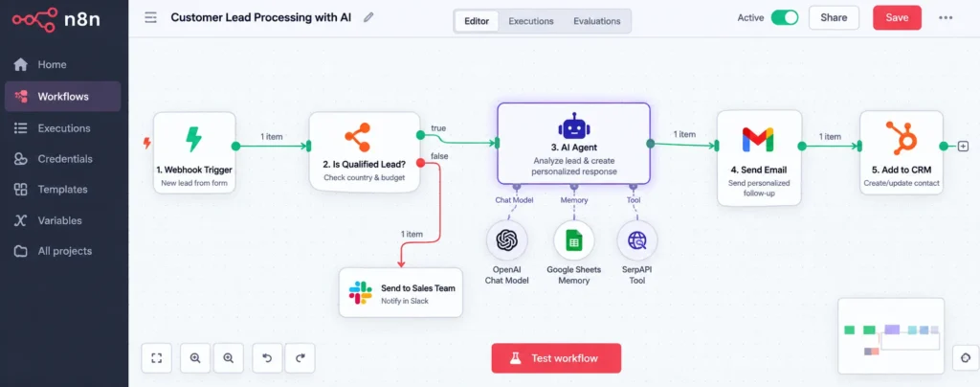
Task: Click the second zoom magnifier button
Action: 228,358
